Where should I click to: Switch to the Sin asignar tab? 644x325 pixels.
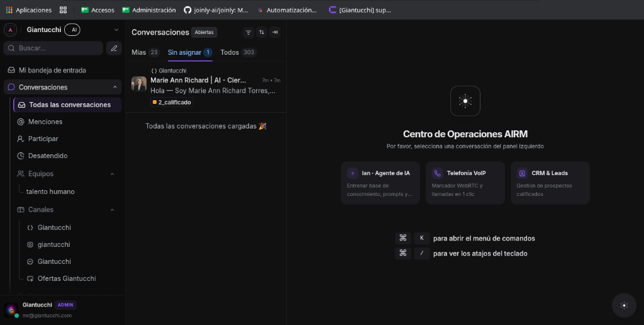point(190,52)
